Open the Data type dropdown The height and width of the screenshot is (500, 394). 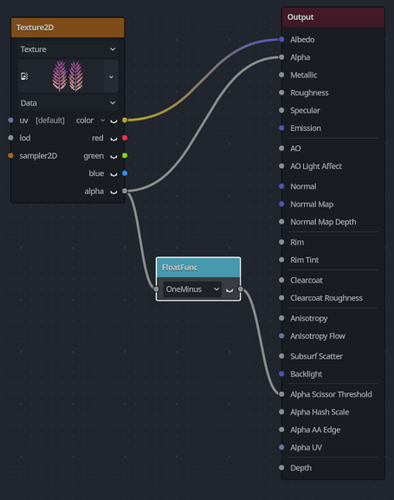tap(68, 103)
